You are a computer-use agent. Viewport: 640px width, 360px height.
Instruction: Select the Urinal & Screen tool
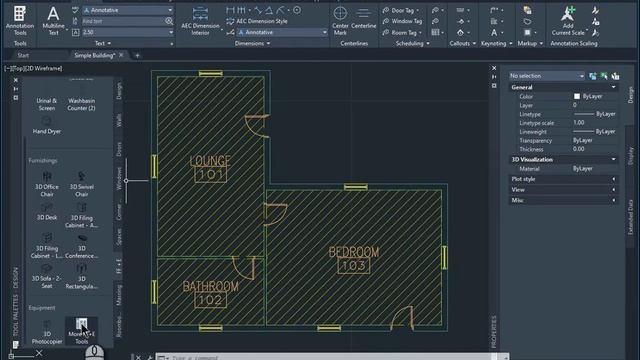(47, 104)
